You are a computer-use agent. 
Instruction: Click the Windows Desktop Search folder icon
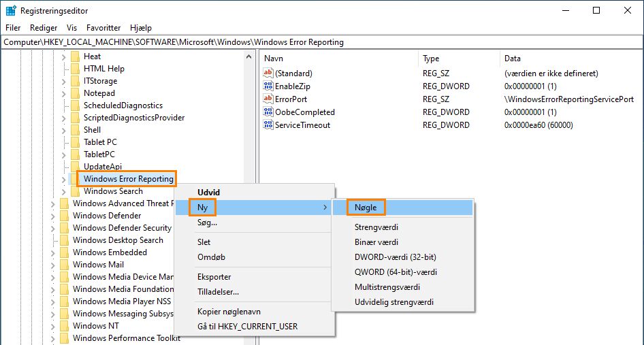(x=65, y=240)
